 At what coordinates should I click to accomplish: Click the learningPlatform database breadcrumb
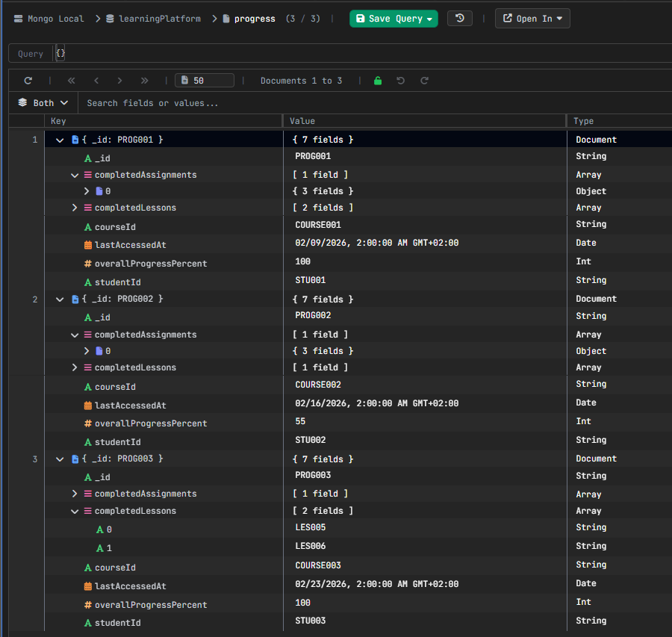tap(153, 19)
